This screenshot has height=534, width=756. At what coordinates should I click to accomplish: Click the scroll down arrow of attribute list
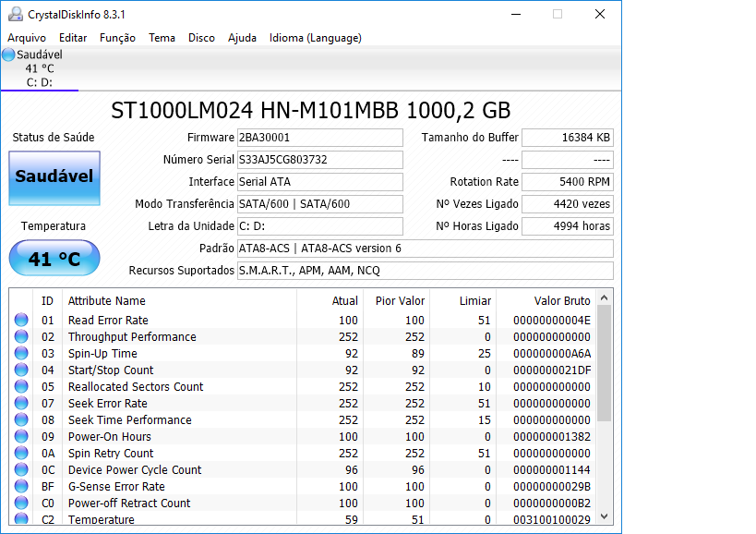click(x=604, y=516)
